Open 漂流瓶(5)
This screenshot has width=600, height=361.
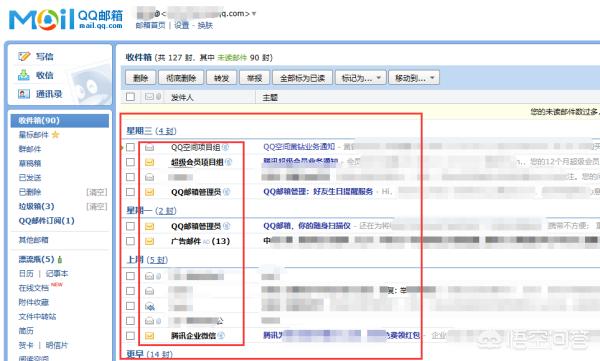36,260
